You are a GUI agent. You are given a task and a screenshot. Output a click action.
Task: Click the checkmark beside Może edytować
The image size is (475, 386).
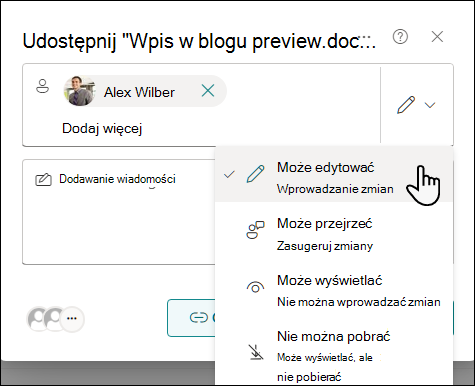[x=229, y=174]
